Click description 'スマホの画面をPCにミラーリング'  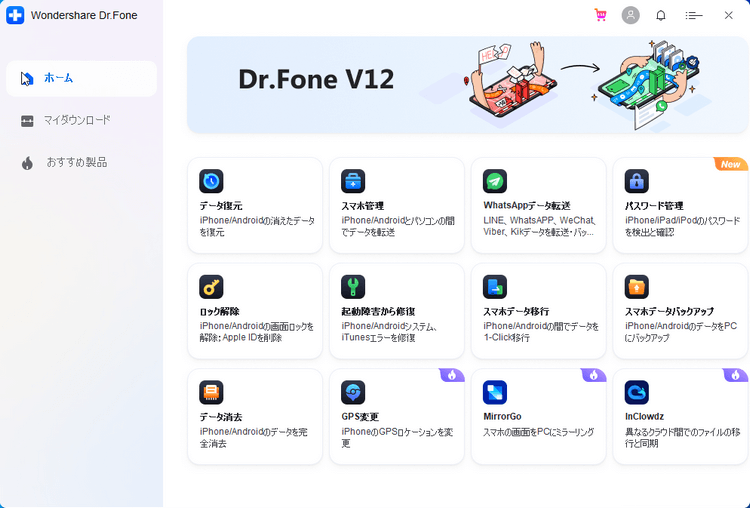[x=539, y=432]
